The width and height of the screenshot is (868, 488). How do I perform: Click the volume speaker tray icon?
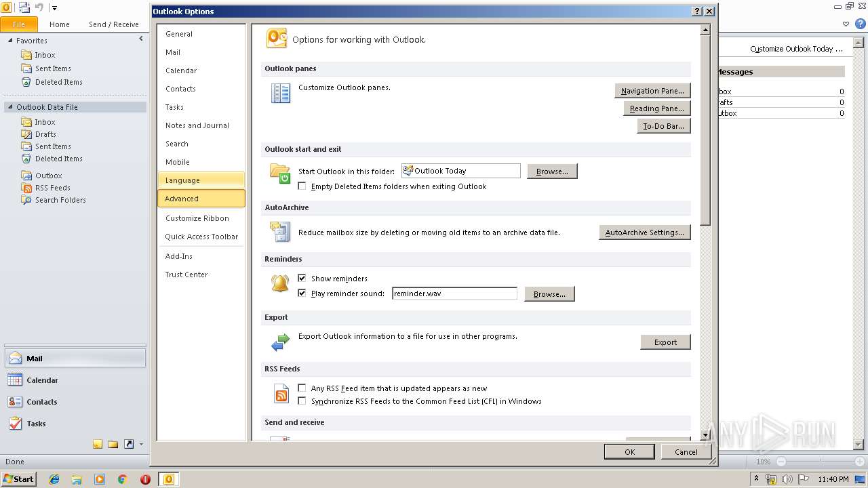point(787,479)
